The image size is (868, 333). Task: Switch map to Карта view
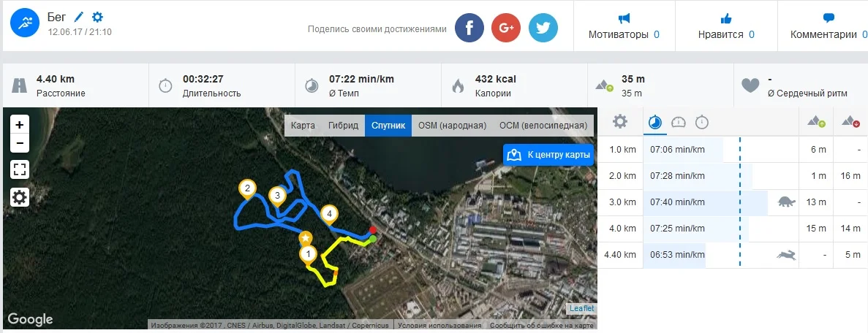(303, 126)
